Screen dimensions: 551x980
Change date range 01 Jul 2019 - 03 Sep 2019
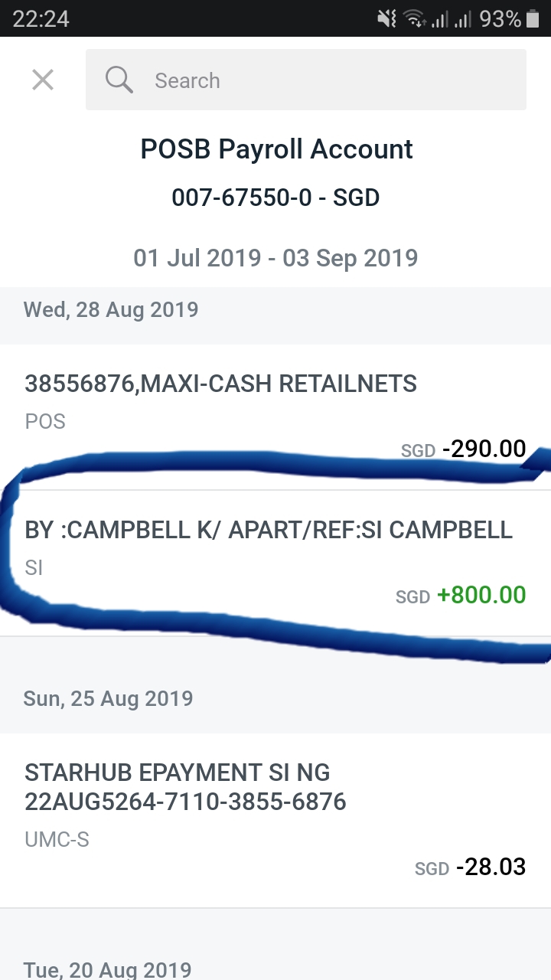point(275,258)
